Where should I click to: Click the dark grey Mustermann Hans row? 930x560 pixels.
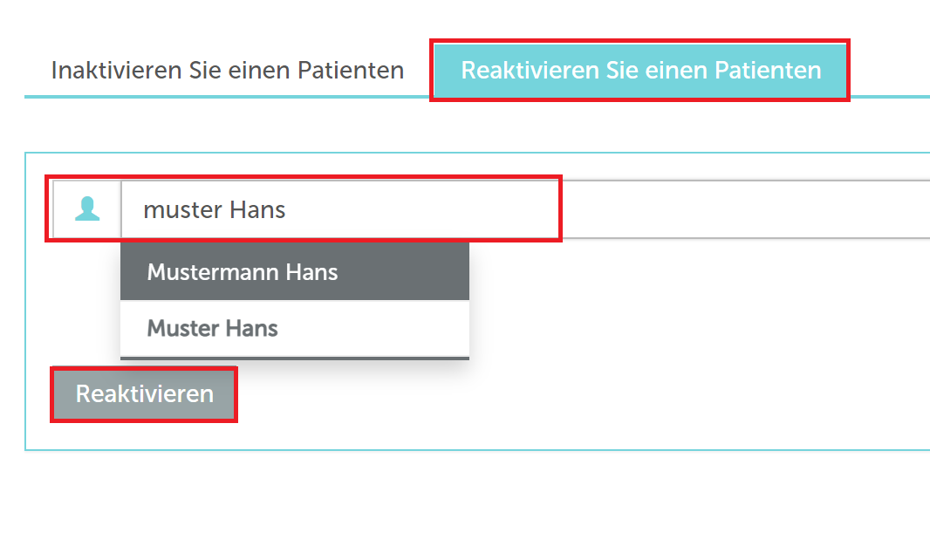pos(295,271)
